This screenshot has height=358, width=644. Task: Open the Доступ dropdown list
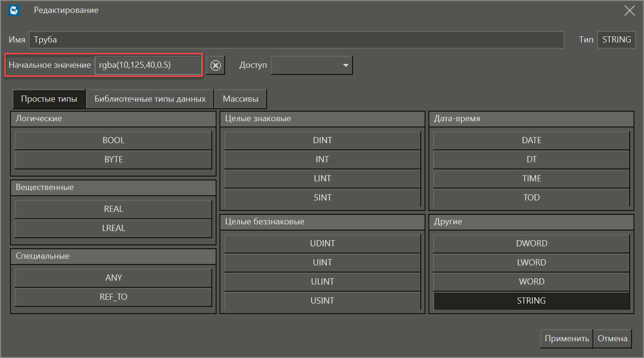[x=312, y=65]
